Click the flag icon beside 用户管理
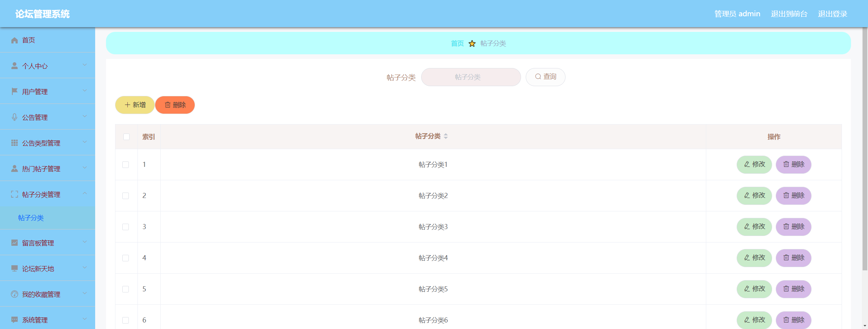The width and height of the screenshot is (868, 329). pos(14,92)
